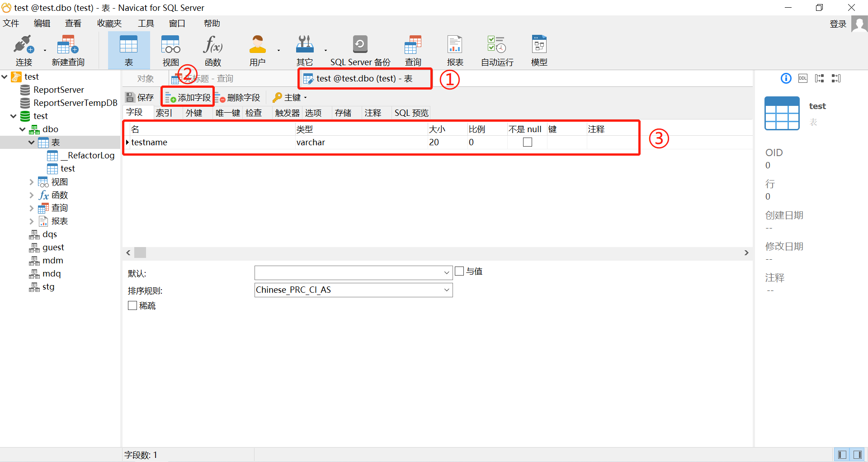Toggle right pane layout icon

point(857,454)
